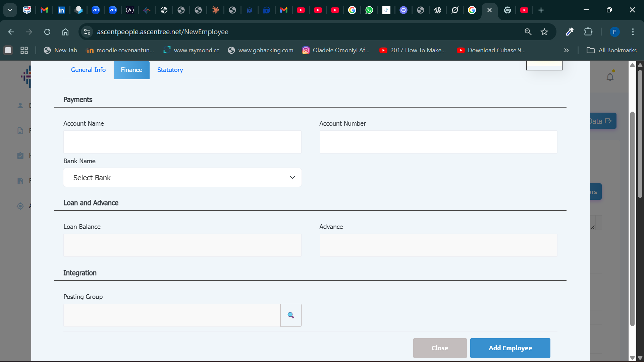Open the browser extensions puzzle icon
Image resolution: width=644 pixels, height=362 pixels.
pos(588,32)
